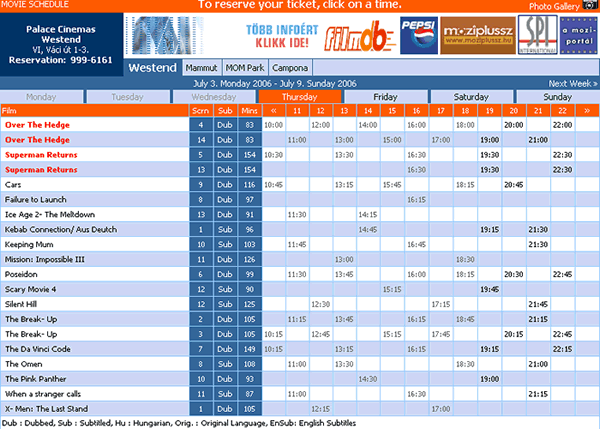The width and height of the screenshot is (600, 429).
Task: Switch to the Friday day tab
Action: [386, 97]
